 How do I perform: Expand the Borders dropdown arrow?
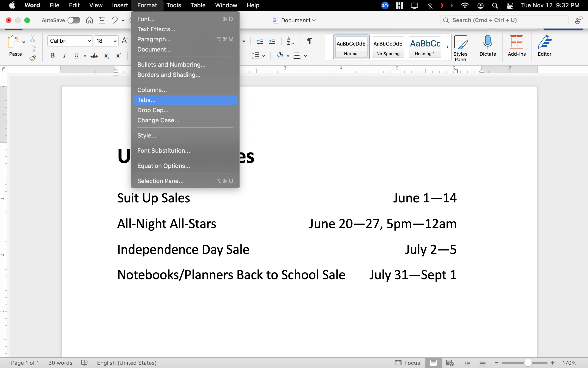pyautogui.click(x=305, y=56)
